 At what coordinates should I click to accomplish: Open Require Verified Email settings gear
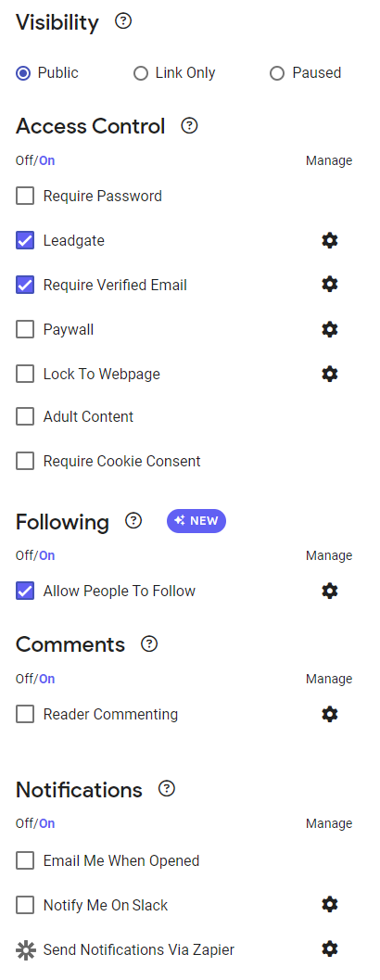pos(329,285)
